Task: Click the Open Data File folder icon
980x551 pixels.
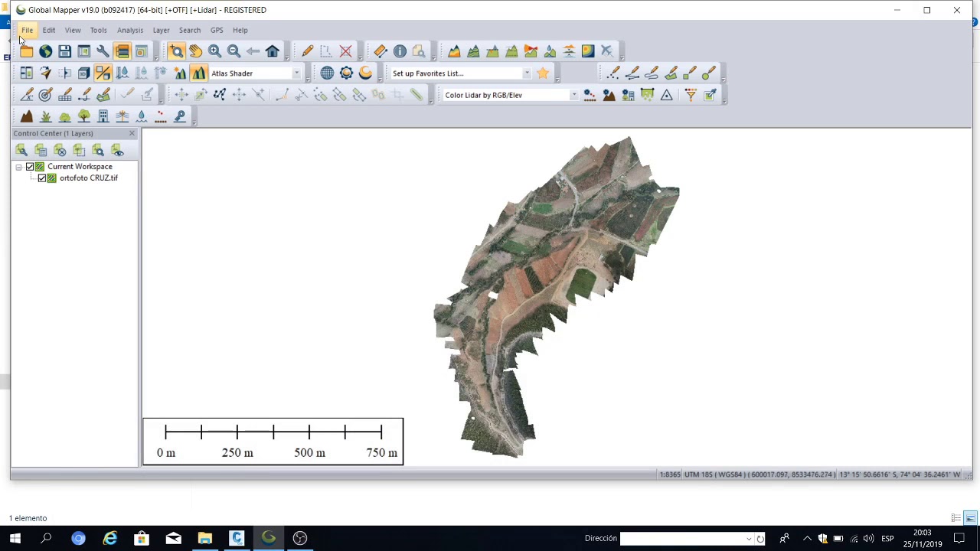Action: point(27,51)
